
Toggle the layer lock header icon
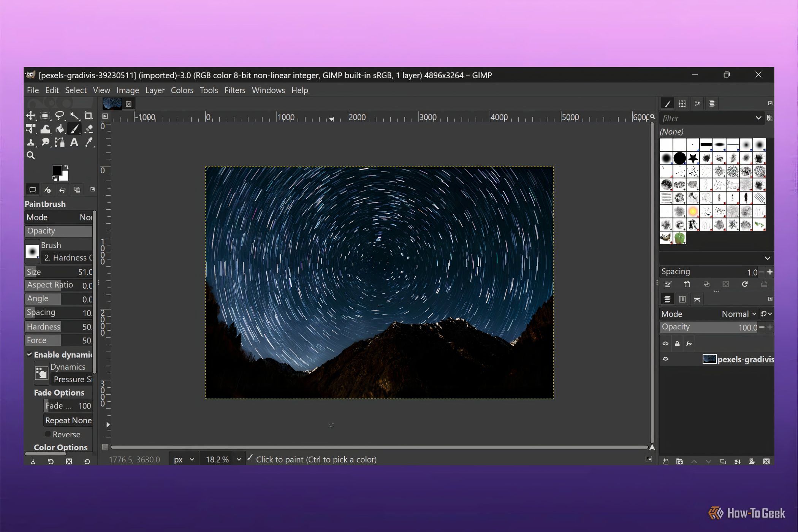click(x=677, y=344)
